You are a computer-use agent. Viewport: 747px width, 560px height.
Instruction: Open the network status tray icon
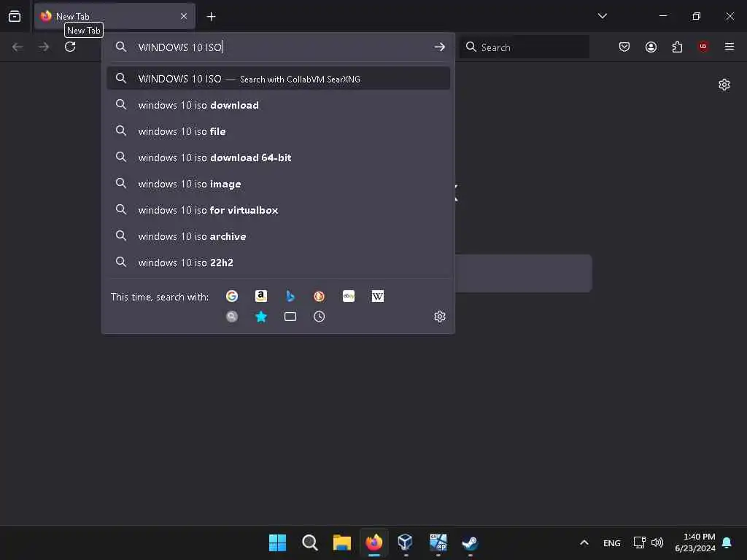pyautogui.click(x=639, y=542)
